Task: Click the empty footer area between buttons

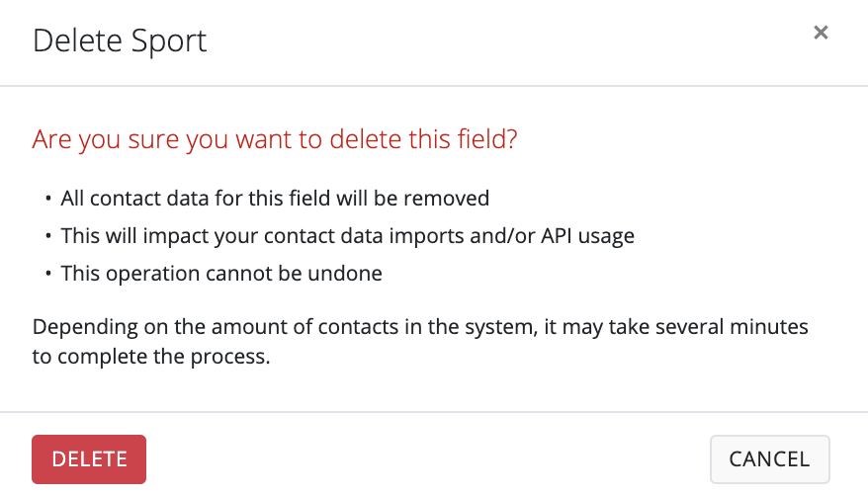Action: click(425, 459)
